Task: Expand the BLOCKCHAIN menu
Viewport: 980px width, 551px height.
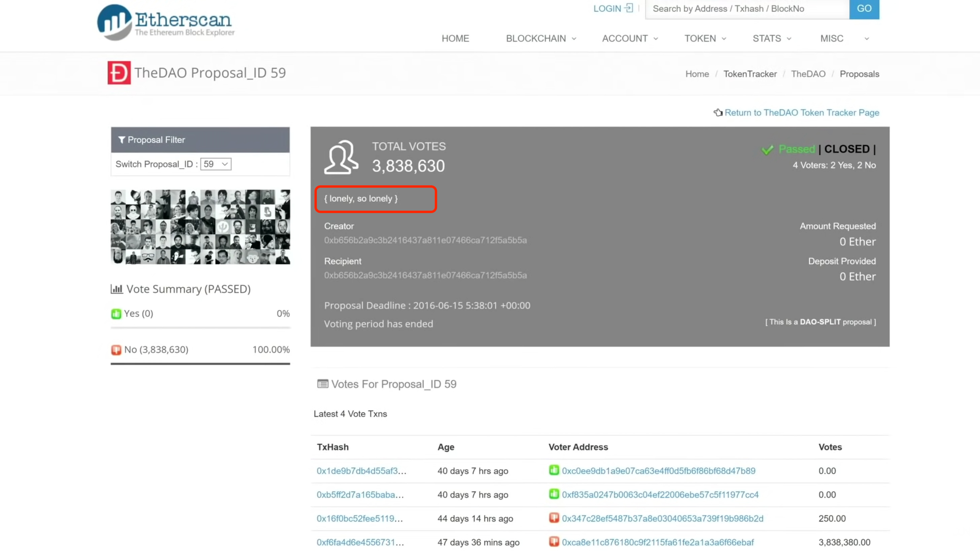Action: [540, 38]
